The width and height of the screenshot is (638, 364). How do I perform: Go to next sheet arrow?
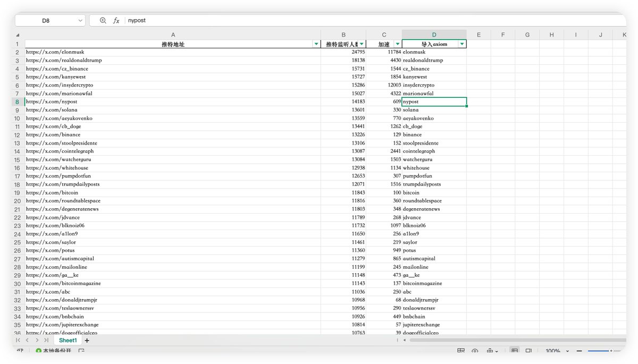pos(37,340)
